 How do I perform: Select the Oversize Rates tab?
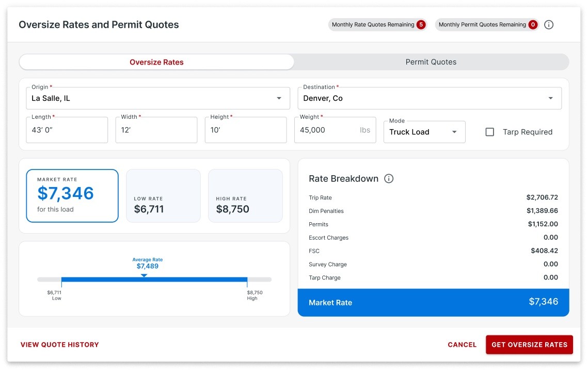[x=156, y=61]
